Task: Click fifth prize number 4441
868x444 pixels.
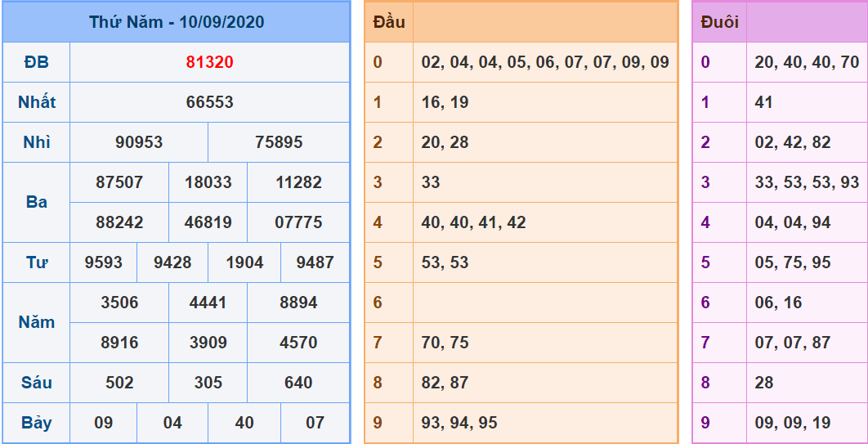Action: point(208,303)
